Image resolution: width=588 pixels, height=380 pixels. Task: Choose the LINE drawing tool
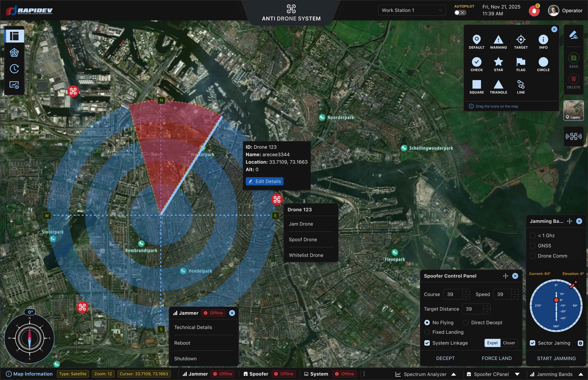[x=521, y=85]
